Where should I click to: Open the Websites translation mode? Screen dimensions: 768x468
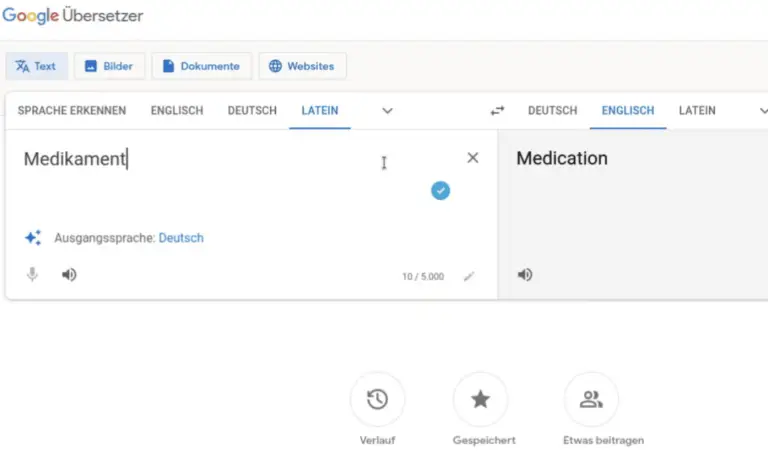(302, 66)
